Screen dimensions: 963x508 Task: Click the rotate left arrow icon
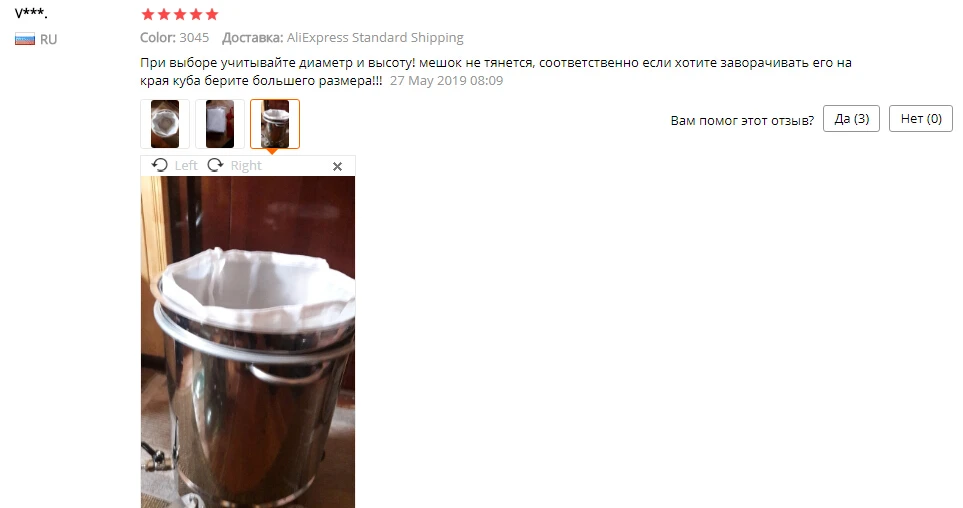point(160,165)
